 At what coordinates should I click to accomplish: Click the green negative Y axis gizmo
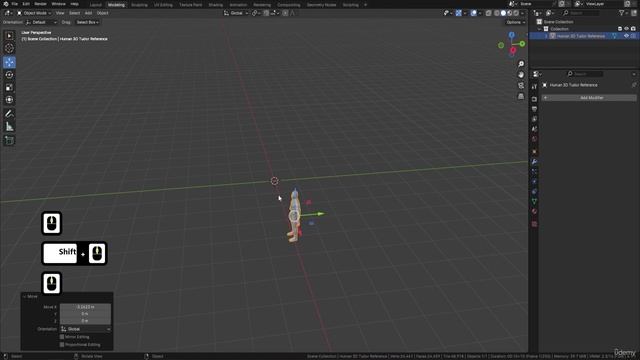point(501,45)
